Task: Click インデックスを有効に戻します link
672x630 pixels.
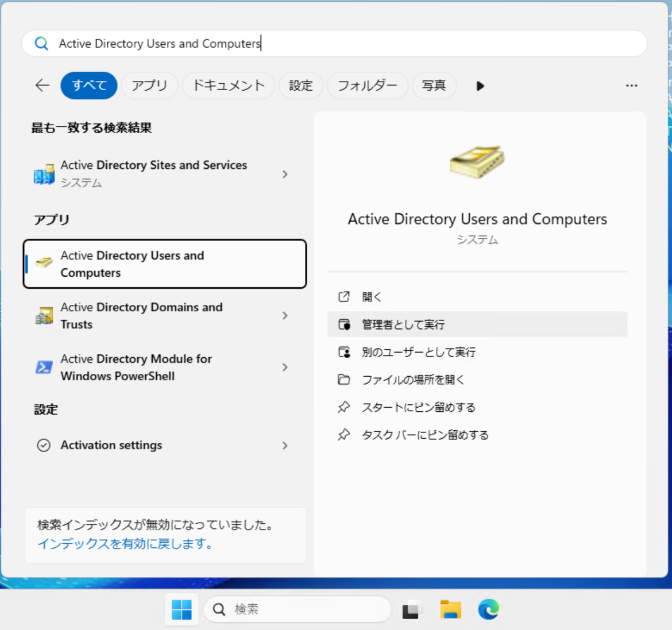Action: [125, 544]
